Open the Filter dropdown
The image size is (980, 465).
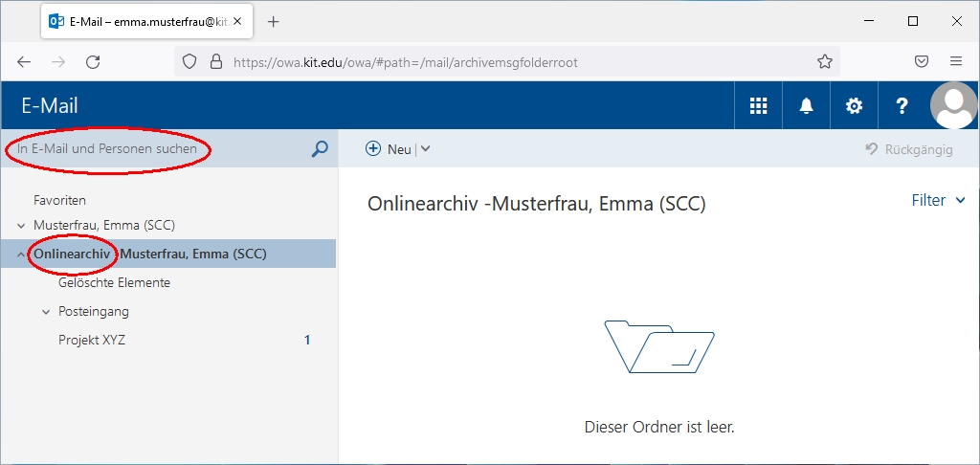pyautogui.click(x=942, y=200)
